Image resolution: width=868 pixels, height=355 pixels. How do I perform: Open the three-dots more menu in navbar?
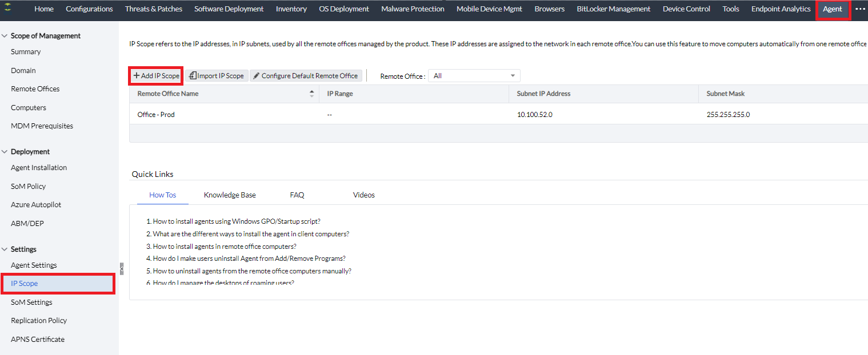(860, 9)
